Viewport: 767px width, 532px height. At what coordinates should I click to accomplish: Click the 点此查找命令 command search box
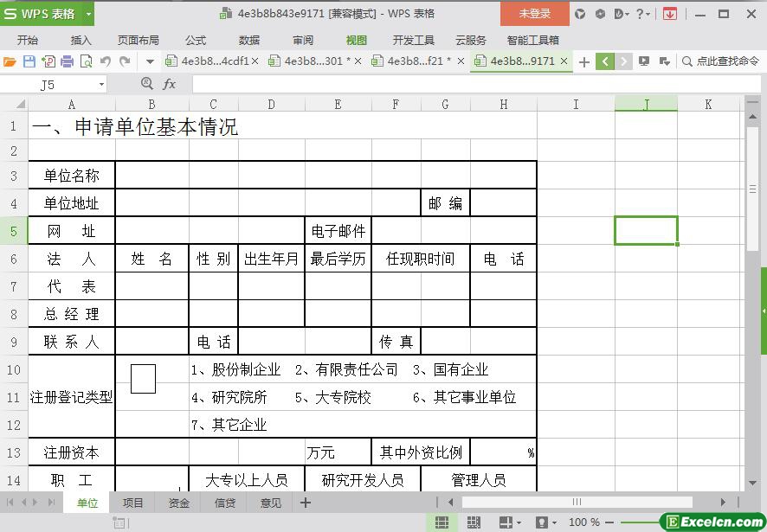coord(721,61)
